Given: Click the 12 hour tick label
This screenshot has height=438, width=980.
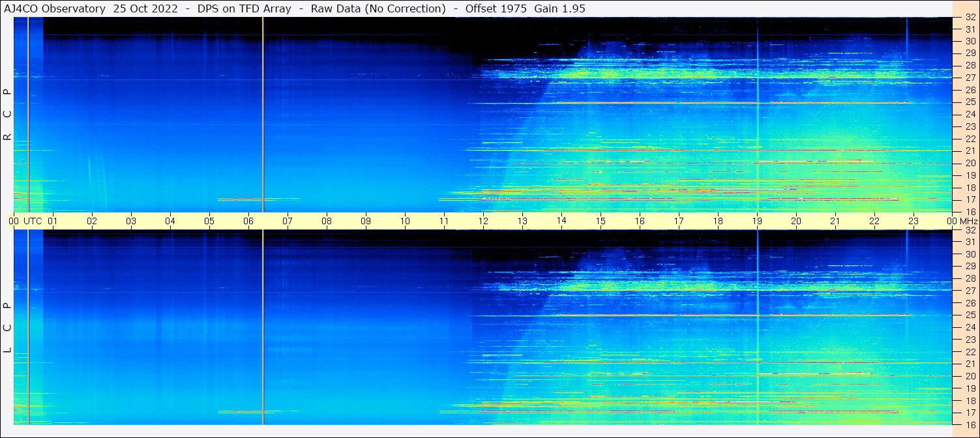Looking at the screenshot, I should tap(483, 221).
